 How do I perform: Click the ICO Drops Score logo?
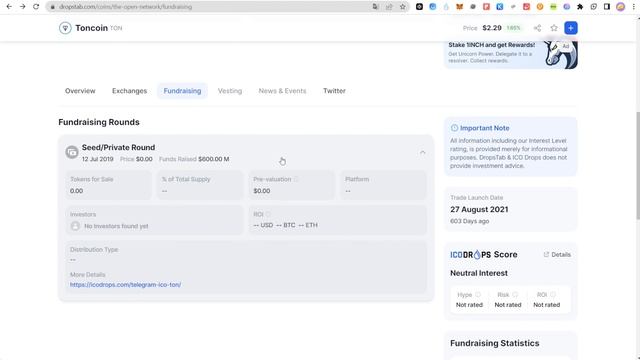click(471, 255)
